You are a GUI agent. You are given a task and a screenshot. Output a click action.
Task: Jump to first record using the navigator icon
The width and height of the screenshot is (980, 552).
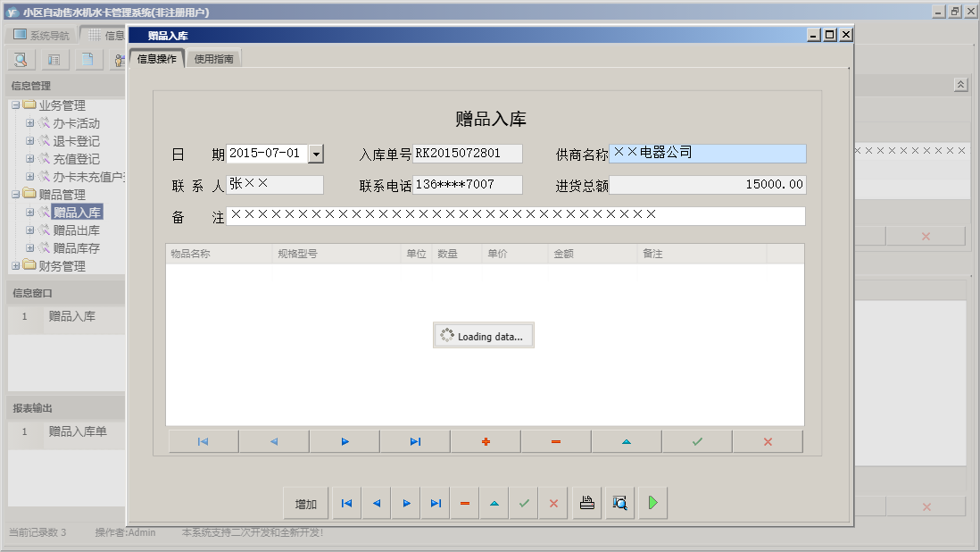point(203,440)
